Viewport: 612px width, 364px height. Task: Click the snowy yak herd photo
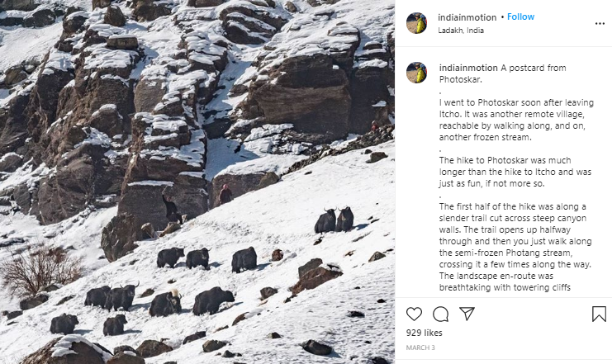point(197,182)
